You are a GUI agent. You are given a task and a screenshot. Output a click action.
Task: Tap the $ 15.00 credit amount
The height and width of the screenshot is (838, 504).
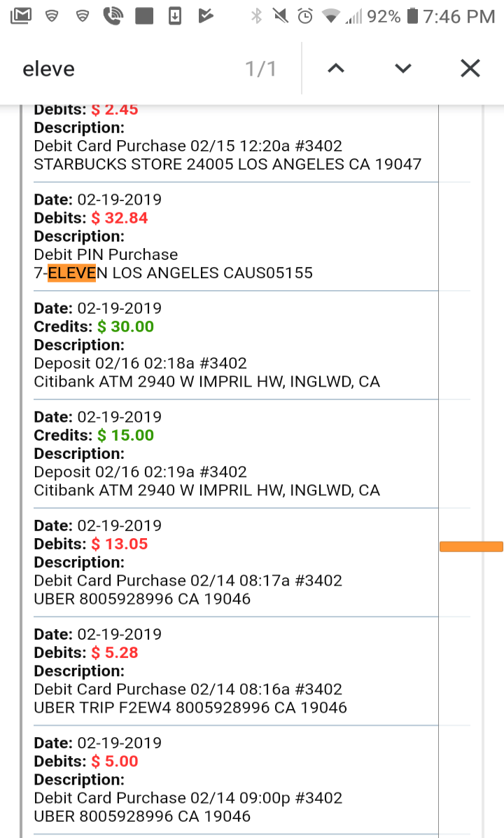click(x=125, y=435)
